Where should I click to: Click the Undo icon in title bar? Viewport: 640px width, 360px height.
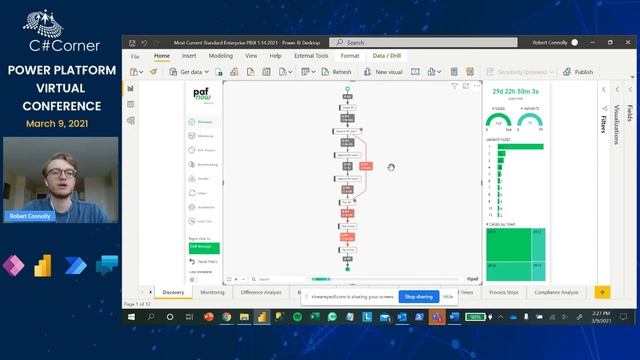click(144, 42)
